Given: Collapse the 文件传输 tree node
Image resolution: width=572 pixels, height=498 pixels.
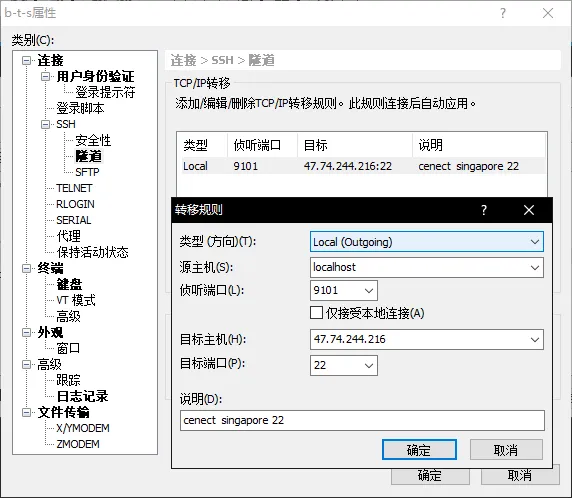Looking at the screenshot, I should click(26, 412).
